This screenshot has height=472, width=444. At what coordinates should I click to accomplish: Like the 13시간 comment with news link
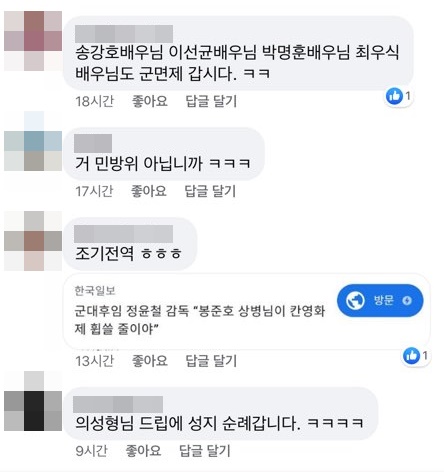150,361
